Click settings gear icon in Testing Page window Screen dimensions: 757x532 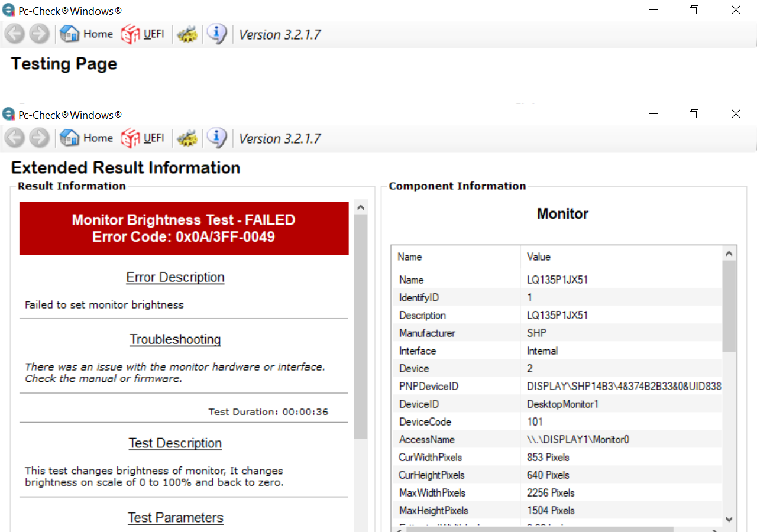(x=187, y=34)
